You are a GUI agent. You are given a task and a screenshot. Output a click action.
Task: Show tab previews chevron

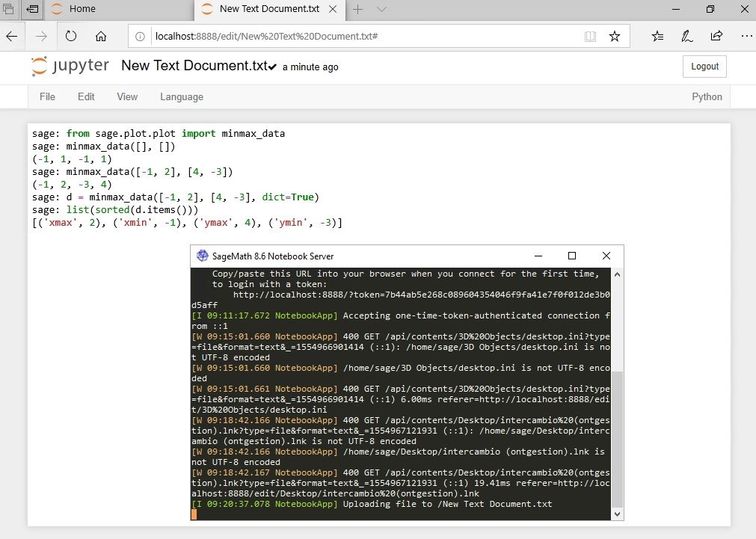381,9
